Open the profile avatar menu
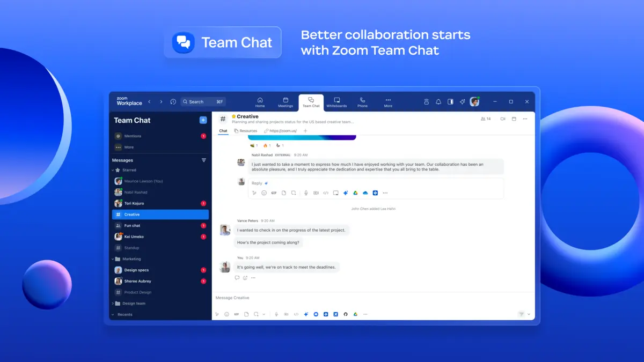Screen dimensions: 644x362 [x=474, y=101]
